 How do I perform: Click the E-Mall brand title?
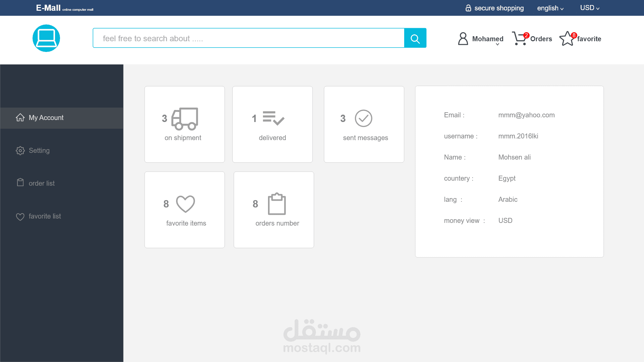tap(48, 8)
